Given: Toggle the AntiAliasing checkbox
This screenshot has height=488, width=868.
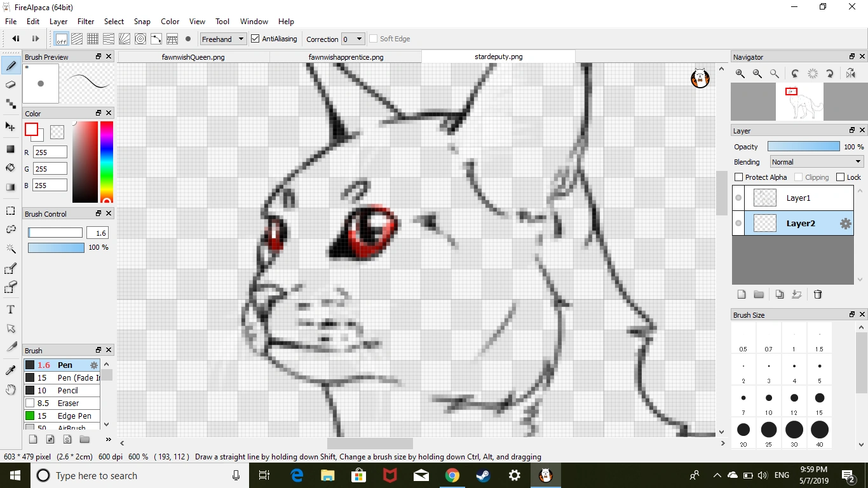Looking at the screenshot, I should pos(255,39).
